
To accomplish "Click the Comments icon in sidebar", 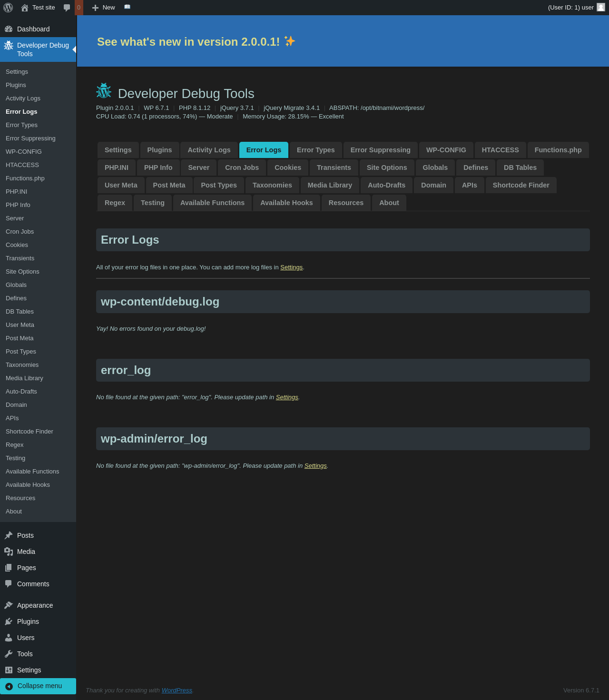I will [x=9, y=584].
